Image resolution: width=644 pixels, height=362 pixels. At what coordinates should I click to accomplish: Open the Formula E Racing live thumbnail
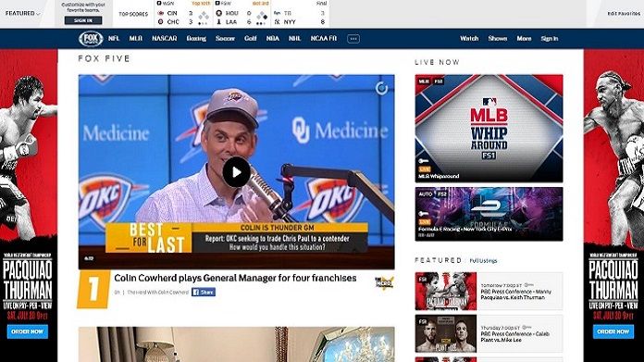[x=489, y=214]
